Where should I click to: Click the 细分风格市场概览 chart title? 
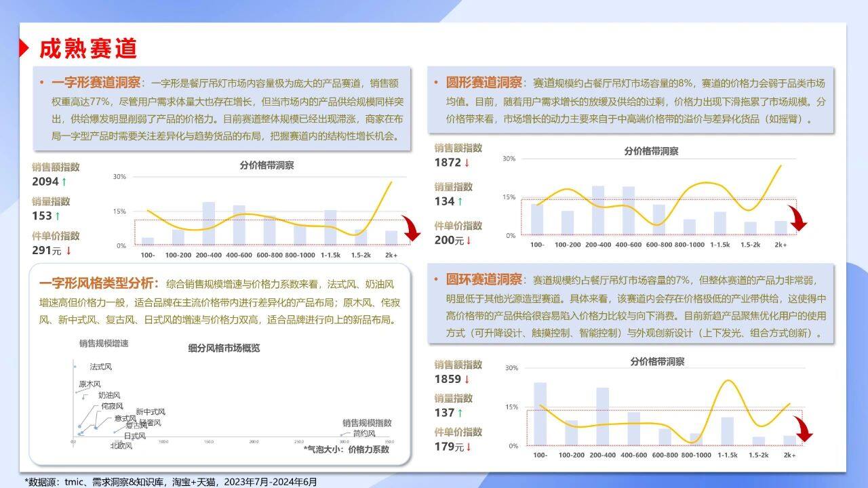[224, 348]
